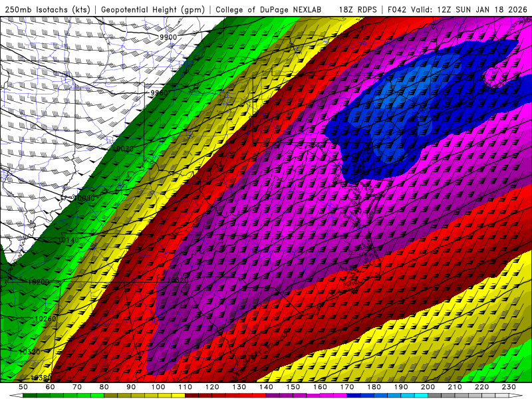Click the 10380 height contour label

tap(41, 378)
